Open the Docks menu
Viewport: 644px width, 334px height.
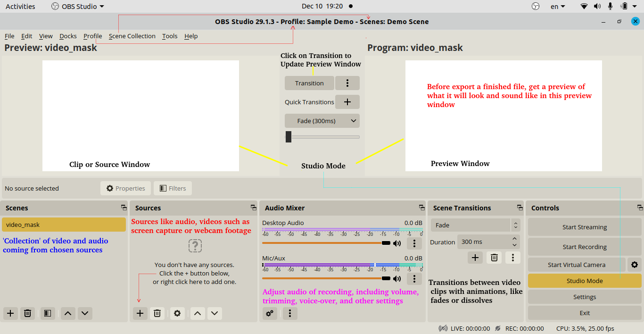pyautogui.click(x=68, y=36)
